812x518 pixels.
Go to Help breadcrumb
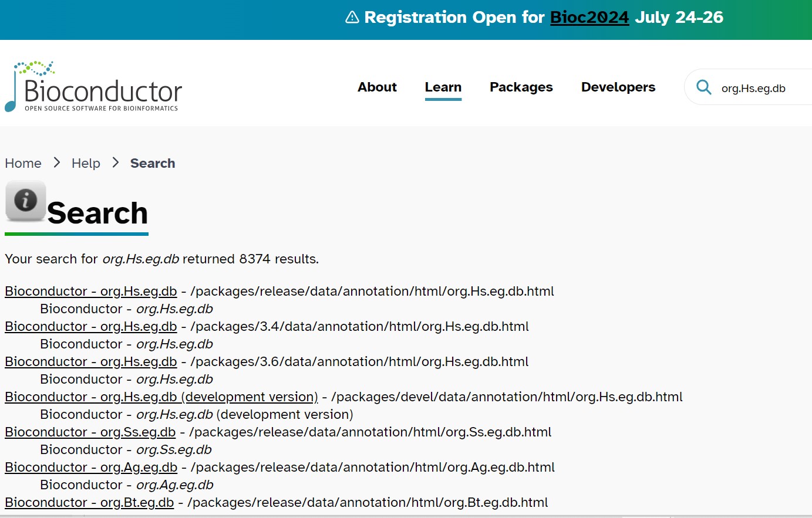(86, 163)
